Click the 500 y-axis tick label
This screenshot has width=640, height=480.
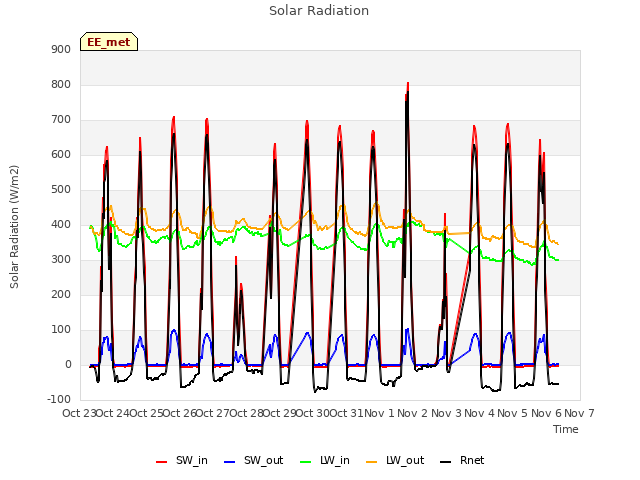click(x=61, y=190)
